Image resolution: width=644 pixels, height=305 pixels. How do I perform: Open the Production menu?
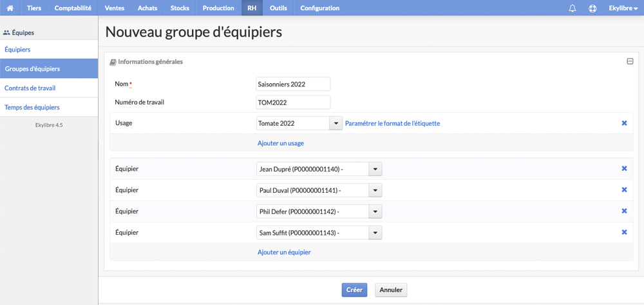[218, 8]
